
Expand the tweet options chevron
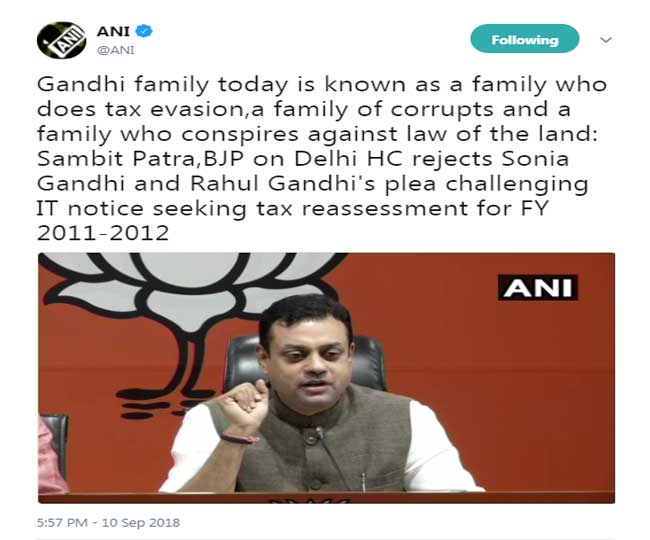click(606, 40)
